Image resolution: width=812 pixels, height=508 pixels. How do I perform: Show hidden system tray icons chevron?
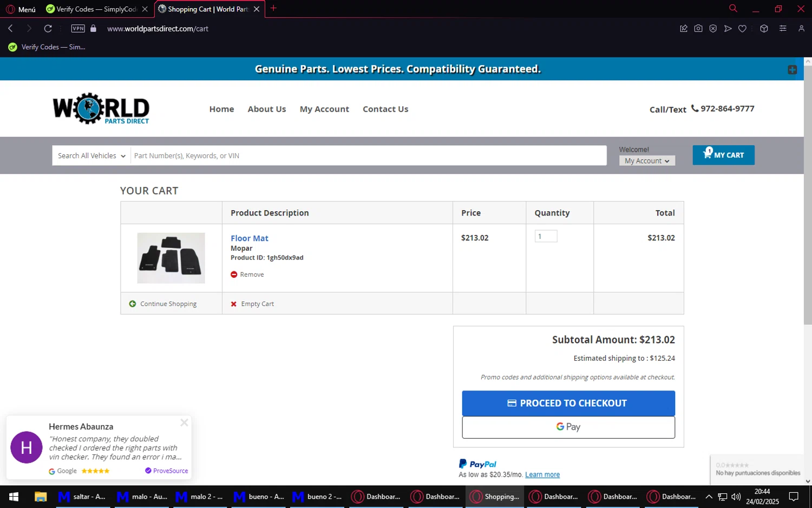coord(709,497)
